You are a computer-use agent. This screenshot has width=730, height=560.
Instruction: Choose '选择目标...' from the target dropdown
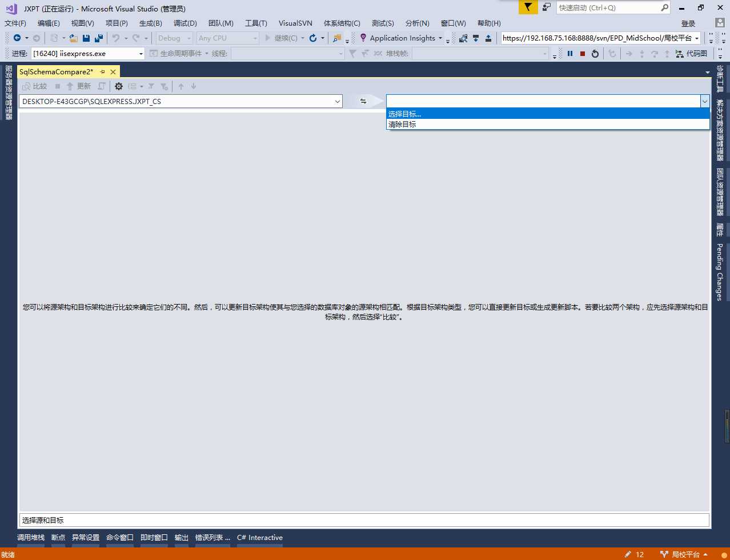pyautogui.click(x=548, y=114)
